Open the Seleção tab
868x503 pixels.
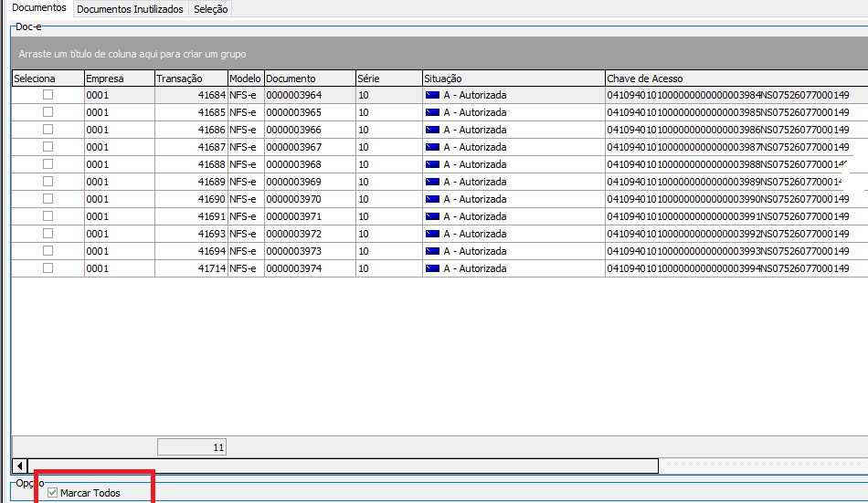pos(210,9)
